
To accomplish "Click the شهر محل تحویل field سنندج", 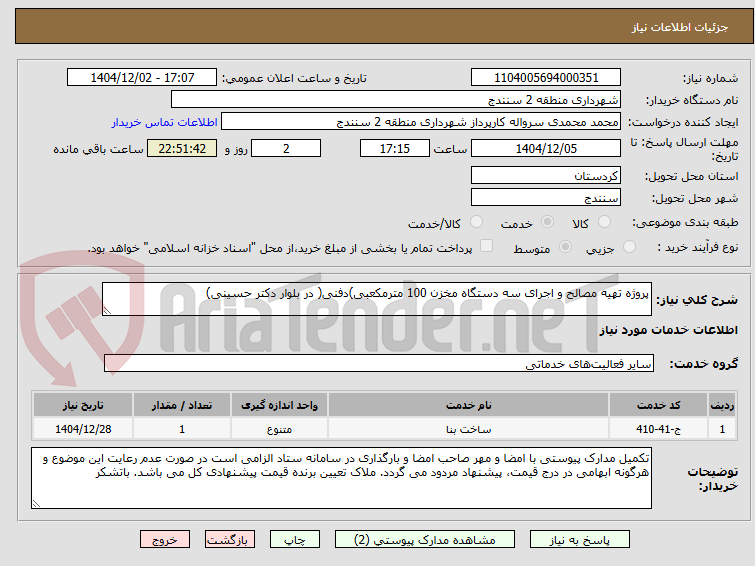I will coord(546,197).
